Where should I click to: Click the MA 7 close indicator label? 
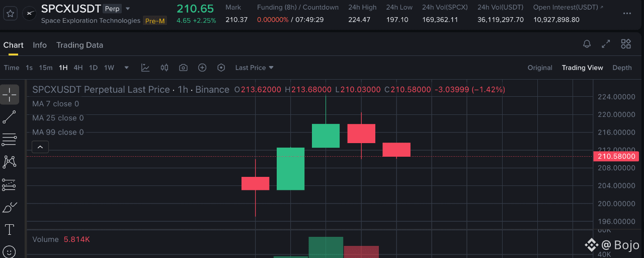click(x=55, y=104)
